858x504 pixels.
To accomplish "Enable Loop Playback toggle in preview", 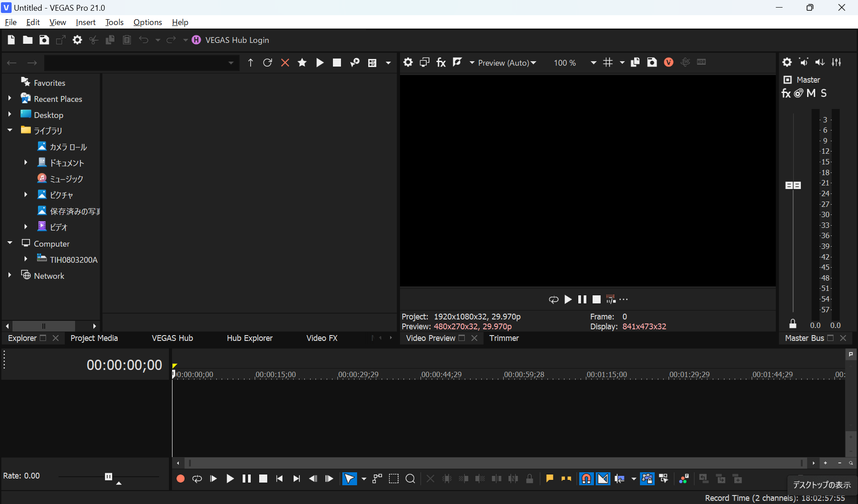I will [553, 299].
